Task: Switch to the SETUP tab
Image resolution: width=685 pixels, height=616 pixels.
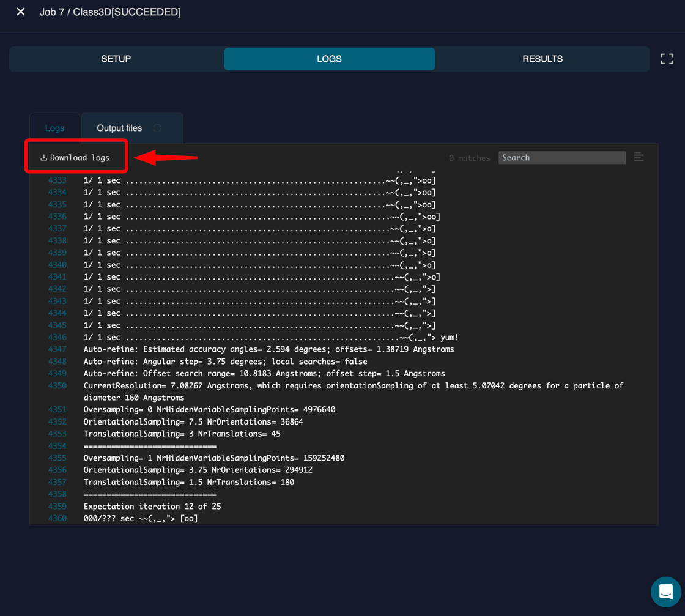Action: tap(116, 59)
